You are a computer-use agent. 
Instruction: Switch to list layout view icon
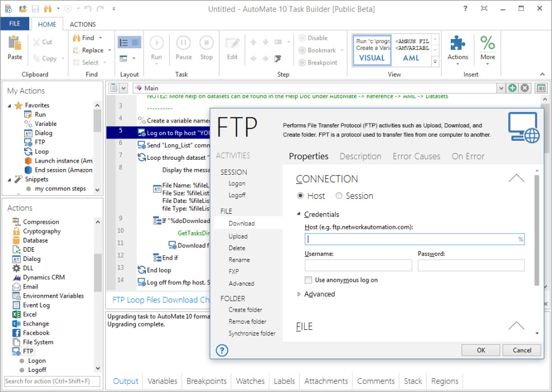click(x=124, y=43)
